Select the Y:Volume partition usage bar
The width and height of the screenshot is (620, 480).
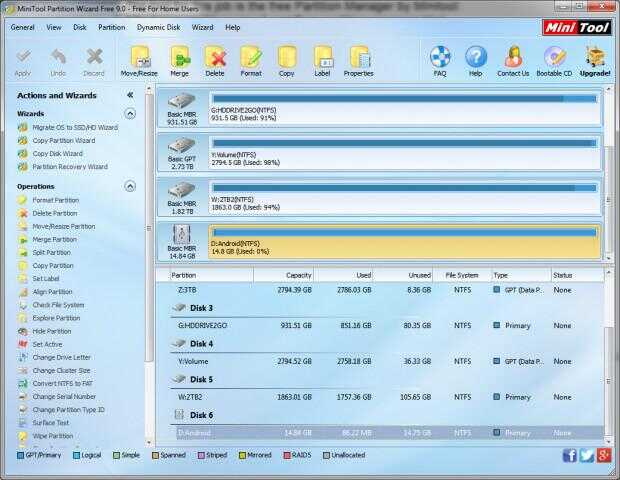[405, 144]
